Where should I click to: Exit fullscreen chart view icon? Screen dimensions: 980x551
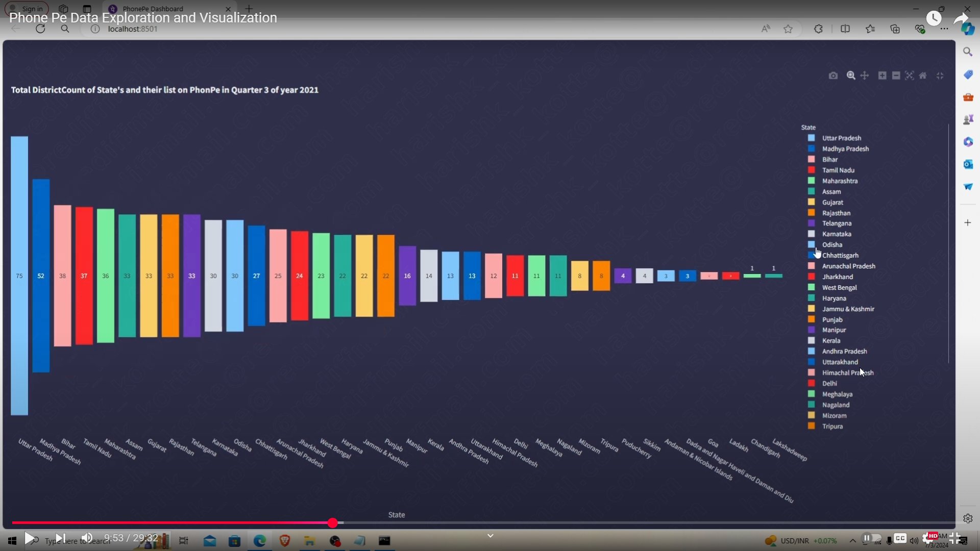(x=940, y=76)
